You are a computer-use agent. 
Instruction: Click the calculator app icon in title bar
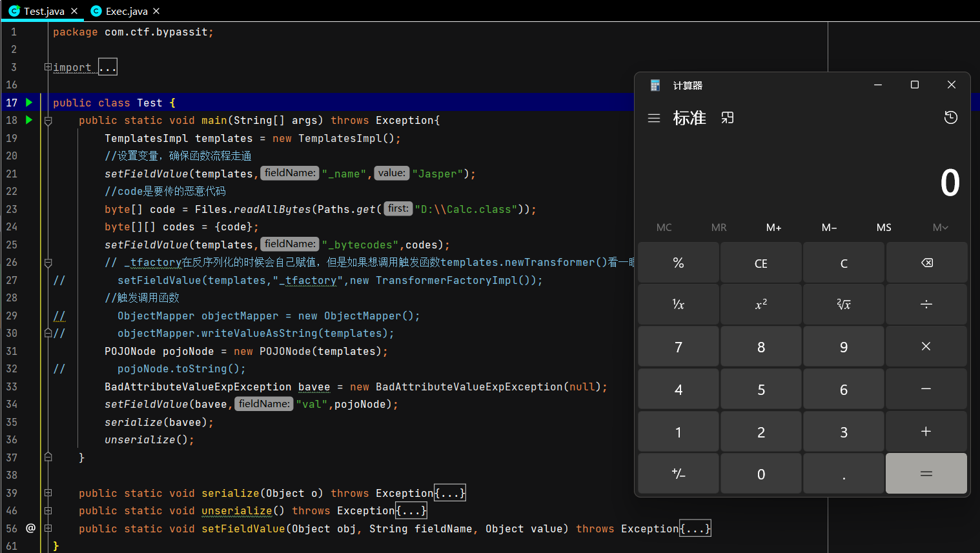(655, 85)
